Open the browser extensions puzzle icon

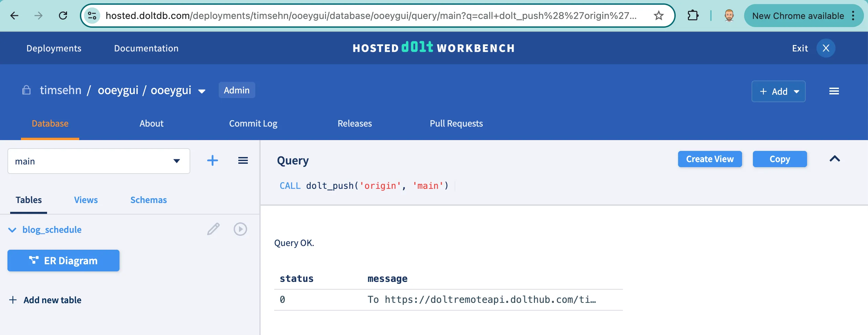[693, 16]
